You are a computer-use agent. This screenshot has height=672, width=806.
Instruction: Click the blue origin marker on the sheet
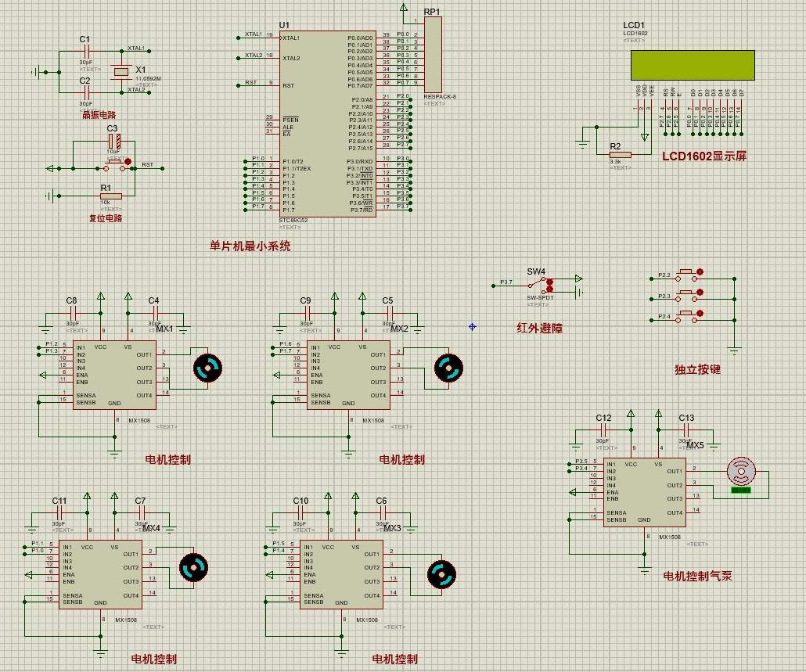click(473, 326)
